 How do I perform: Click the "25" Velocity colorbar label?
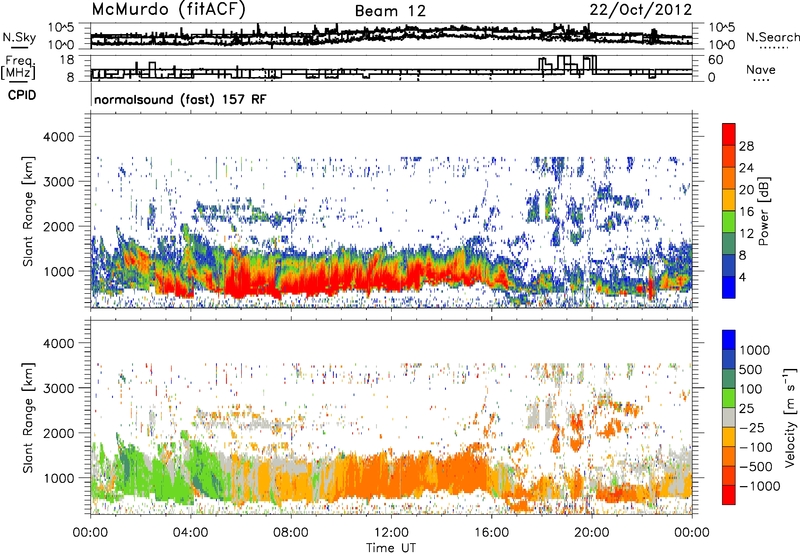pos(746,408)
